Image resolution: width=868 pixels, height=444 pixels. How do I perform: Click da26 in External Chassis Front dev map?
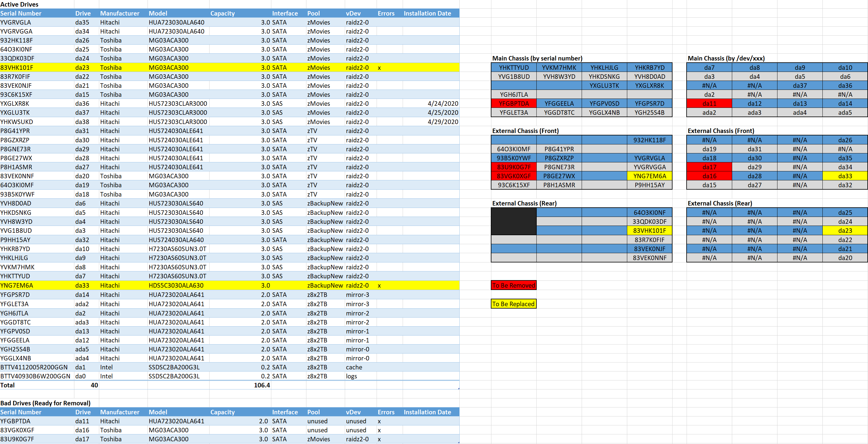click(x=845, y=140)
